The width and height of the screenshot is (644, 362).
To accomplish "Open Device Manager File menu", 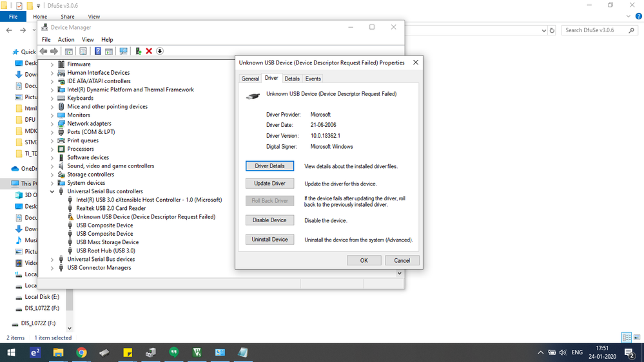I will pyautogui.click(x=46, y=40).
